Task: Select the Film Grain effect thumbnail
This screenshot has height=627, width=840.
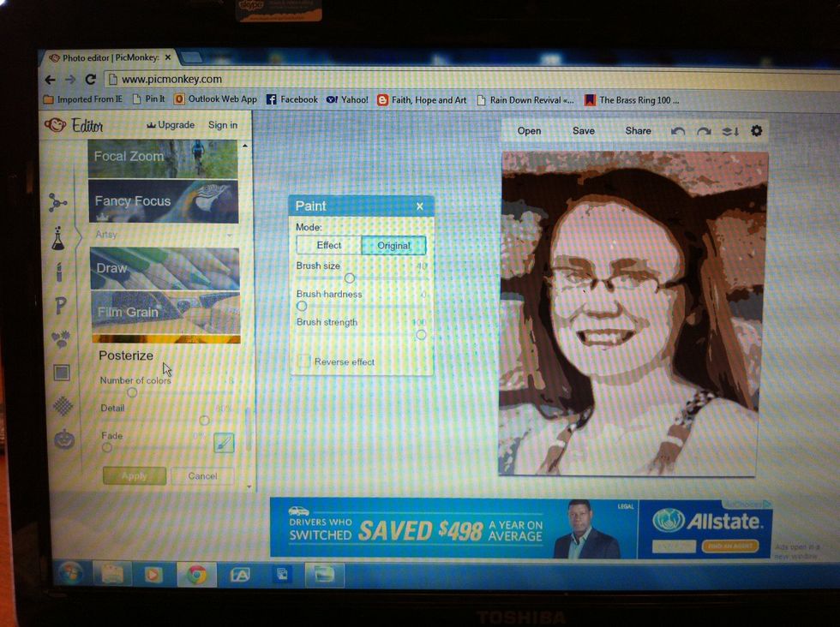Action: pyautogui.click(x=165, y=312)
